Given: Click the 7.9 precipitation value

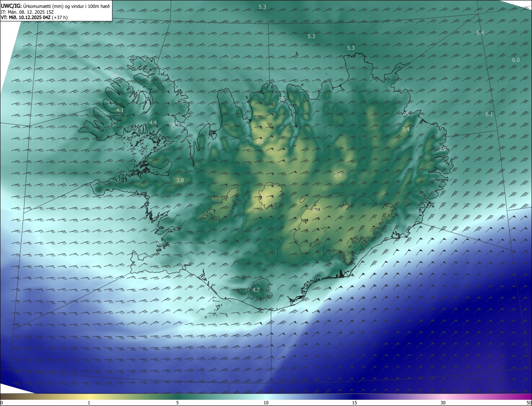Looking at the screenshot, I should 443,149.
